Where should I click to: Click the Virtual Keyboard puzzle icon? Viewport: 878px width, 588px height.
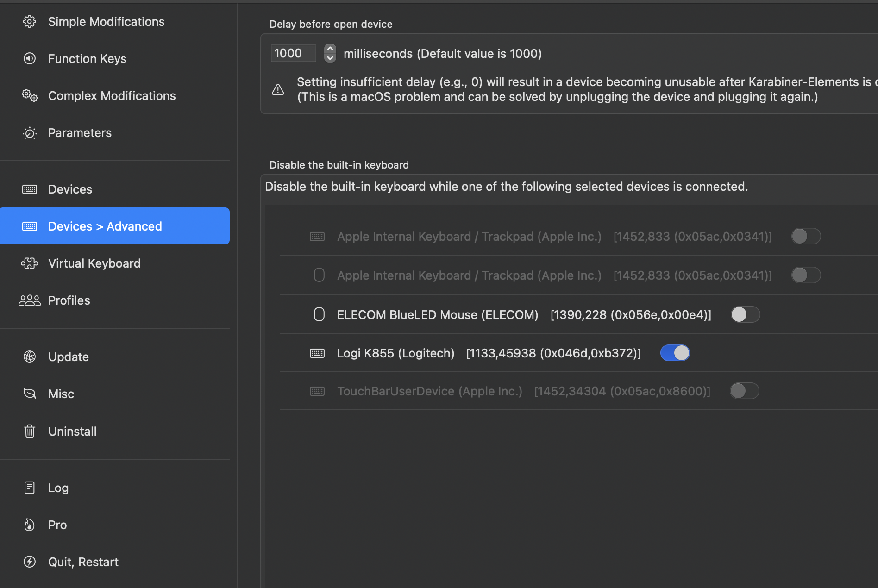30,263
